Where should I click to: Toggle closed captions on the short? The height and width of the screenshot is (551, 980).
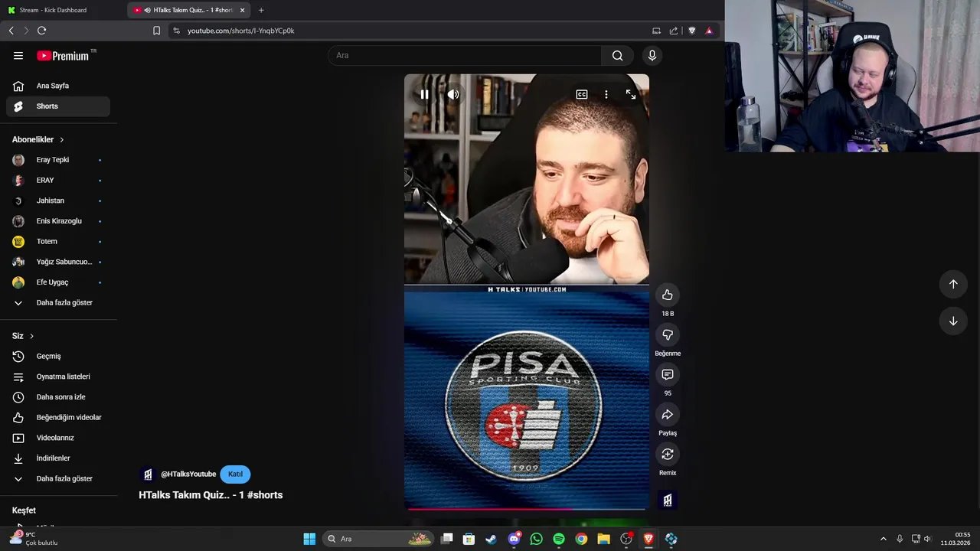pyautogui.click(x=582, y=95)
